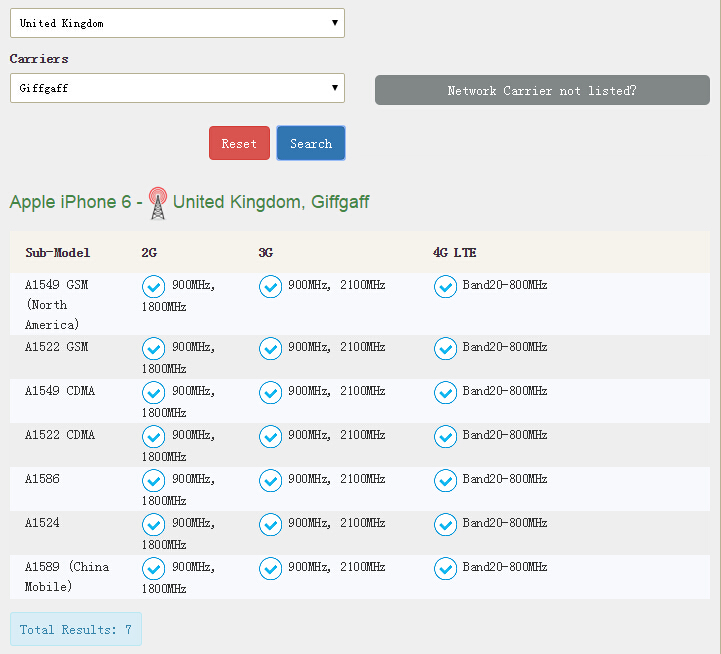Click 2G checkmark for A1549 CDMA row
721x654 pixels.
(x=154, y=393)
